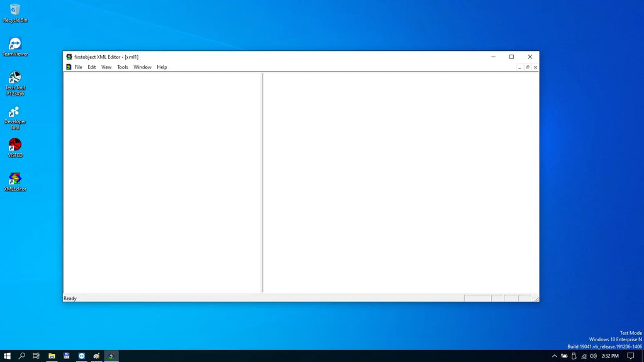This screenshot has height=362, width=644.
Task: Open the Edit menu
Action: [x=92, y=67]
